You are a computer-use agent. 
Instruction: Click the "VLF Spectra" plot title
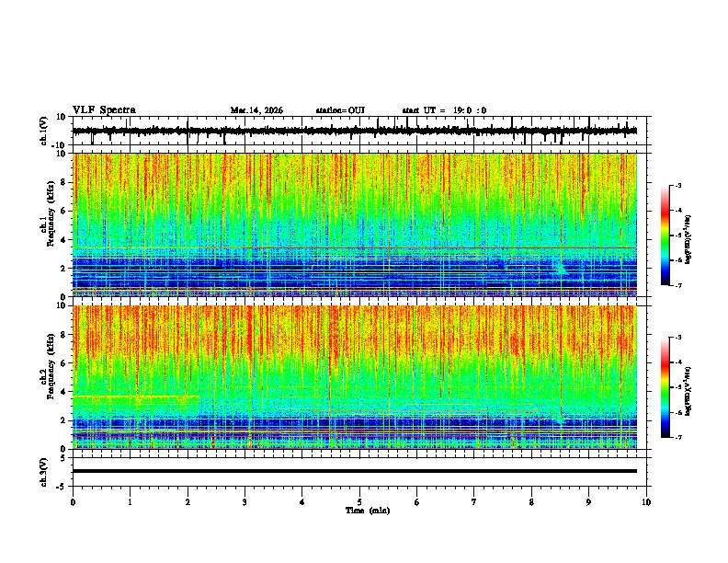click(104, 110)
